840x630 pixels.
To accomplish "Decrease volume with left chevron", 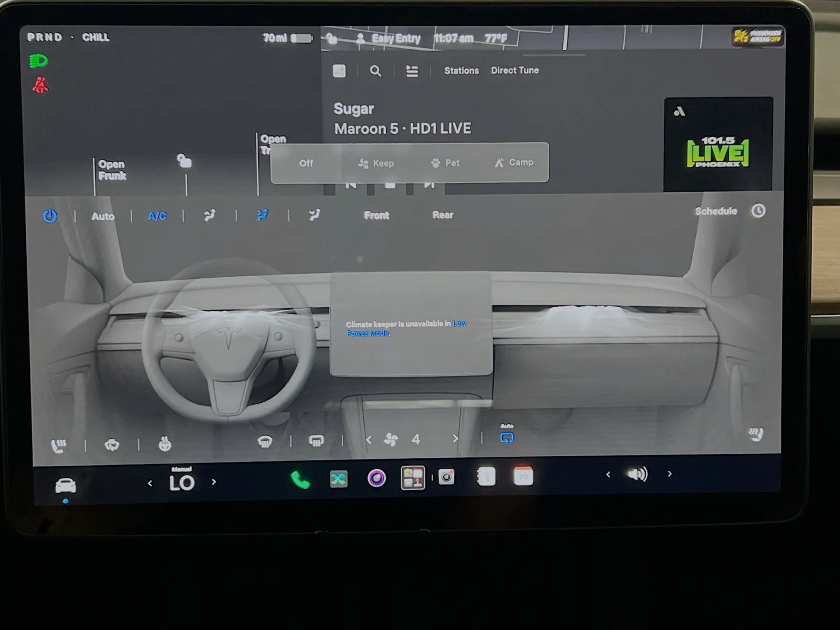I will [x=608, y=475].
